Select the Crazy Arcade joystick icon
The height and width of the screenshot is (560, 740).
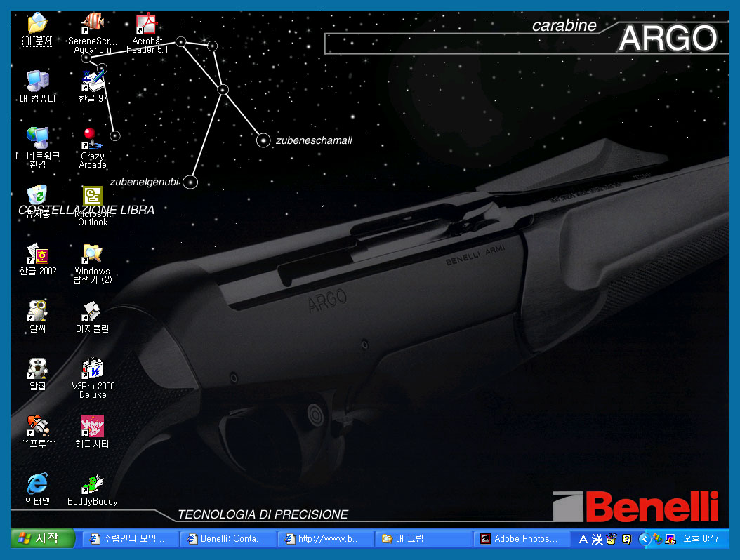click(92, 138)
